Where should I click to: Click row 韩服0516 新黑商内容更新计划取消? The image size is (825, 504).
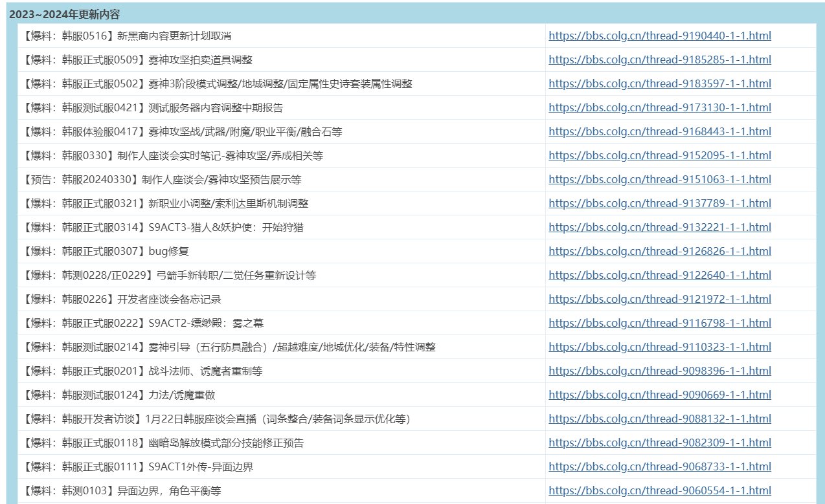(417, 36)
